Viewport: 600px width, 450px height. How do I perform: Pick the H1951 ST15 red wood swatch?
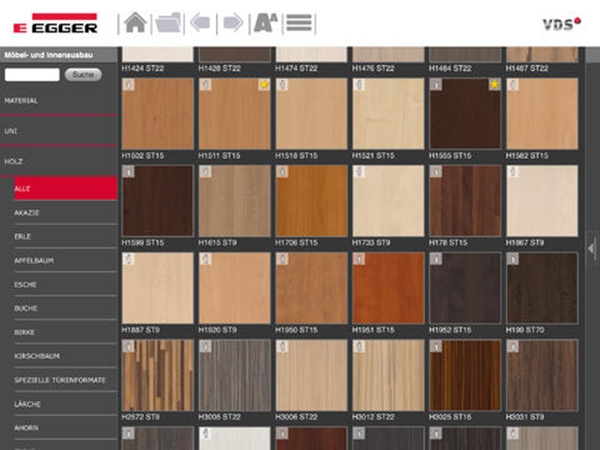pyautogui.click(x=388, y=287)
